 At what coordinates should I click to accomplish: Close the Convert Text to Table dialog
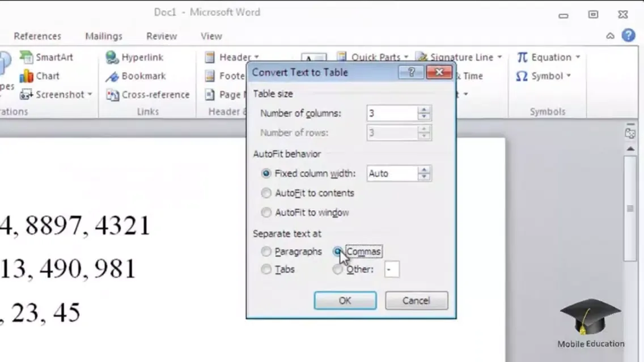coord(439,73)
